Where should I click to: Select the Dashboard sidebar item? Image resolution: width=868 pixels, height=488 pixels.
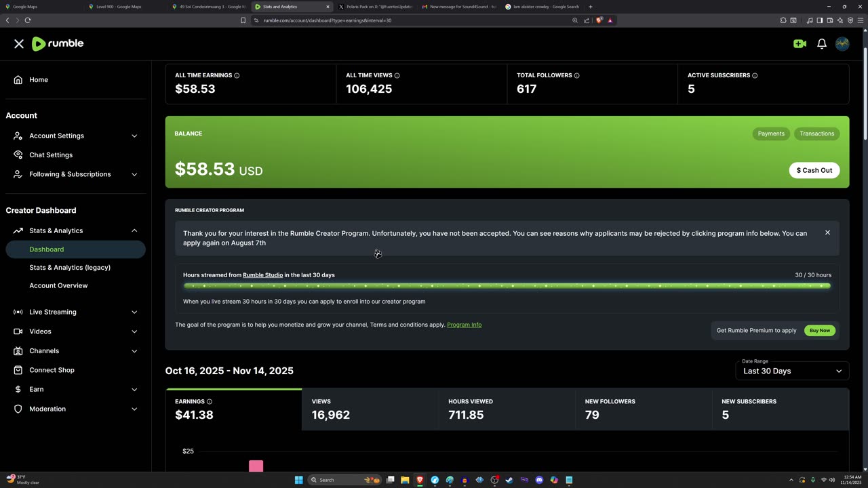point(75,249)
